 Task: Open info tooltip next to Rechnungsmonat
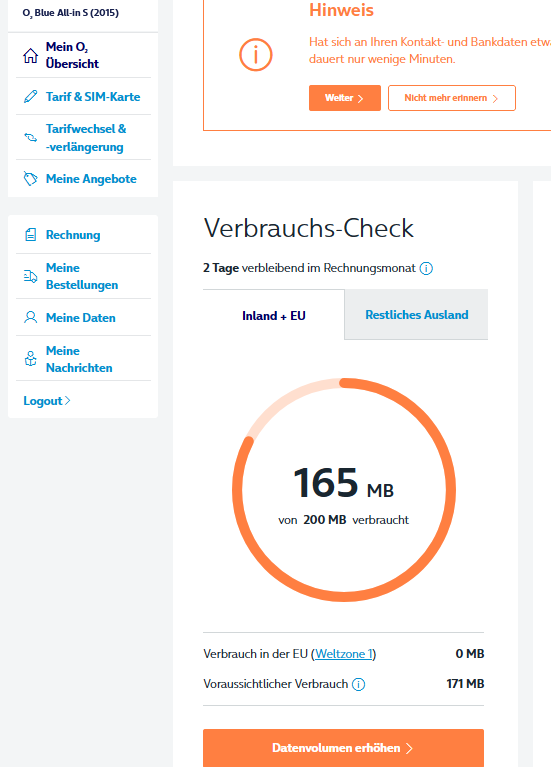click(426, 268)
